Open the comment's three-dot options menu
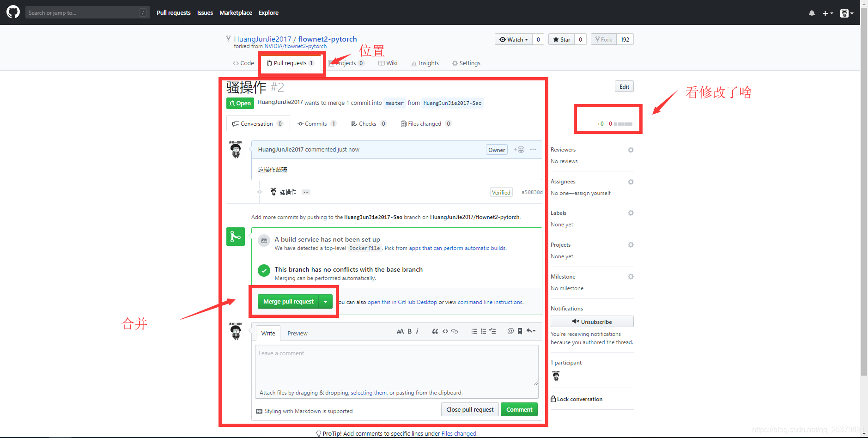Screen dimensions: 868x438 pyautogui.click(x=533, y=149)
